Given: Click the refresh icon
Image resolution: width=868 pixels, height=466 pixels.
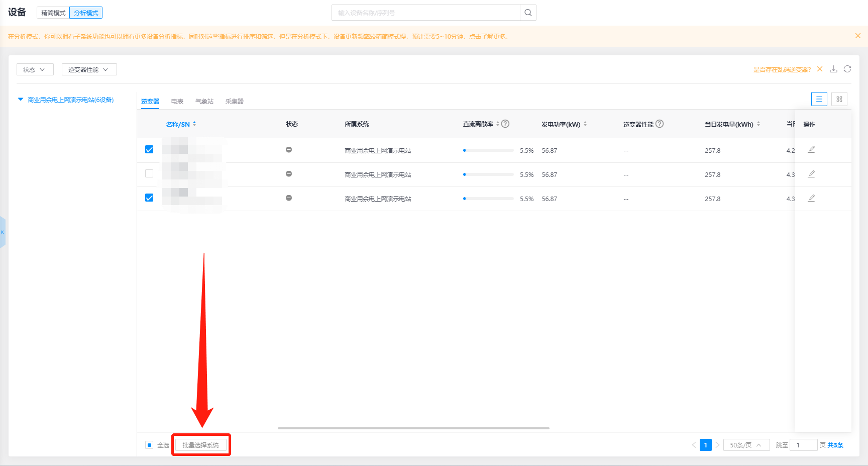Looking at the screenshot, I should click(847, 69).
